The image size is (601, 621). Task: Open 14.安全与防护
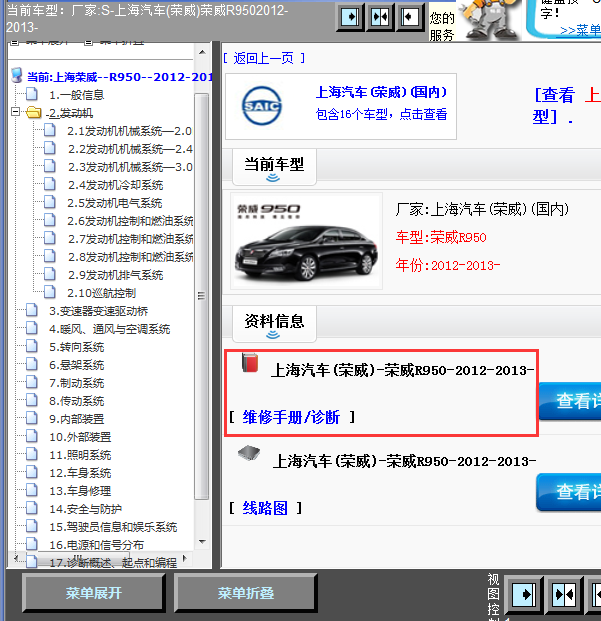click(x=86, y=509)
